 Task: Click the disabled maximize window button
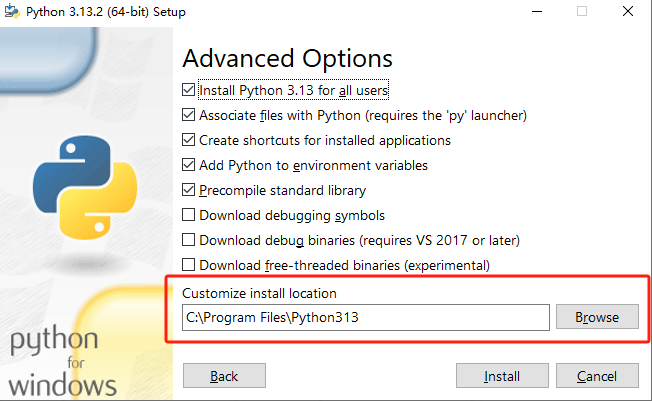click(x=582, y=11)
